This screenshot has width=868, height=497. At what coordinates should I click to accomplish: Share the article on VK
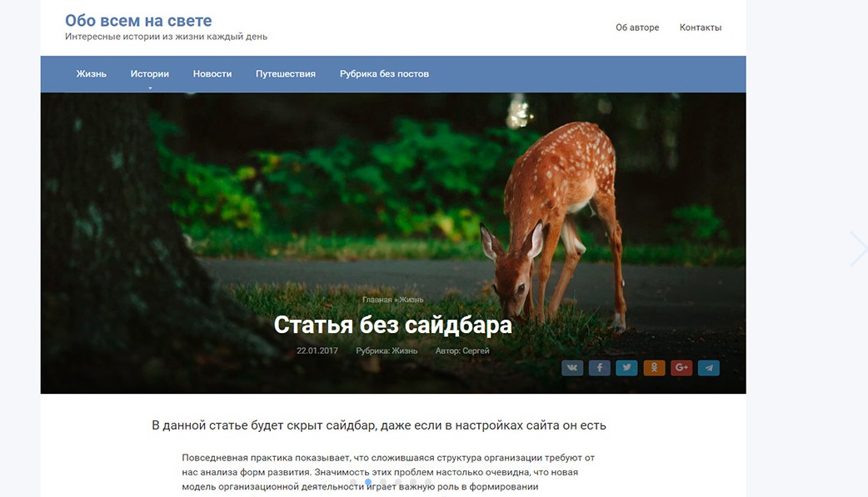(x=572, y=367)
